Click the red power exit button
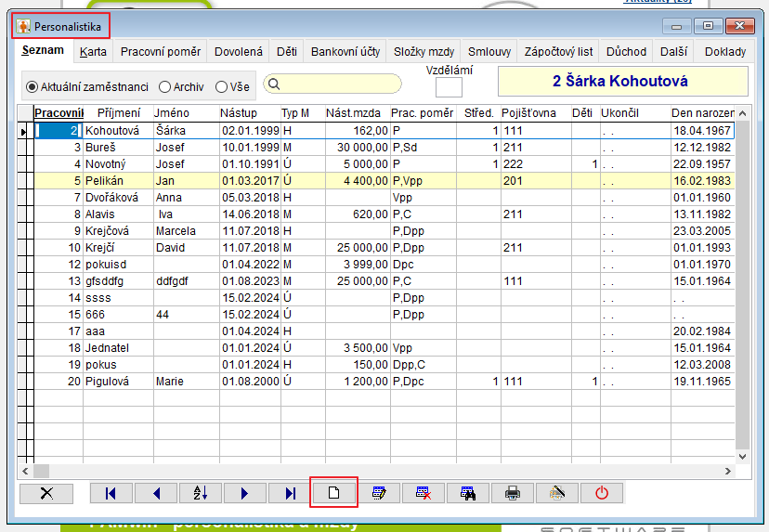769x532 pixels. tap(602, 493)
